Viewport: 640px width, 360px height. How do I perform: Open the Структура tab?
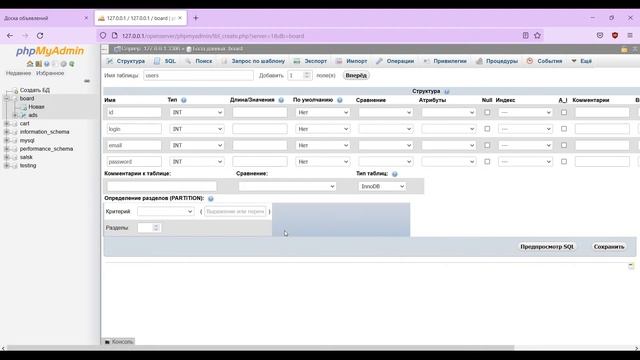click(126, 61)
